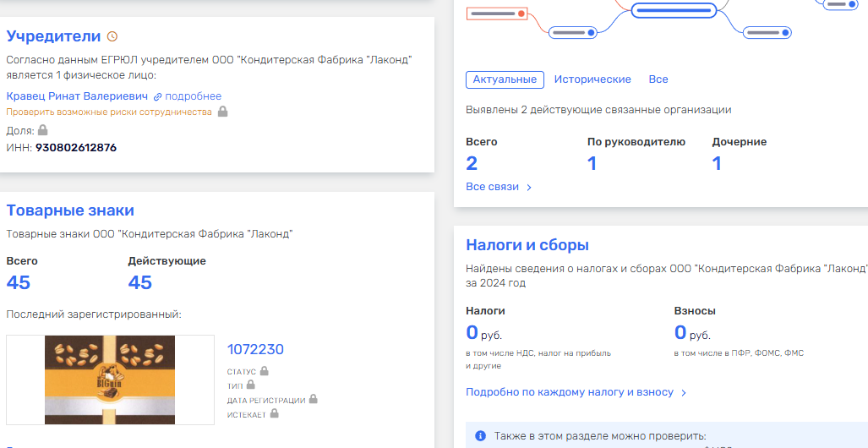Click the chain link icon before подробнее
Image resolution: width=868 pixels, height=448 pixels.
158,97
